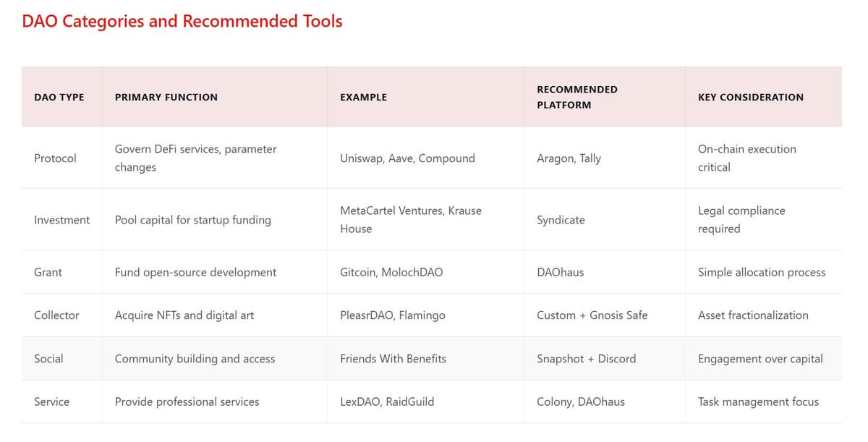The height and width of the screenshot is (442, 868).
Task: Select the Protocol row label
Action: [55, 158]
